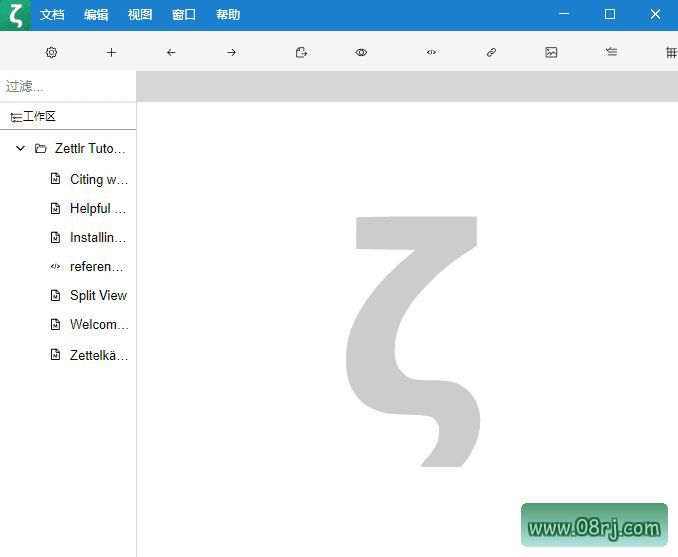678x557 pixels.
Task: Open the 窗口 menu
Action: [x=184, y=15]
